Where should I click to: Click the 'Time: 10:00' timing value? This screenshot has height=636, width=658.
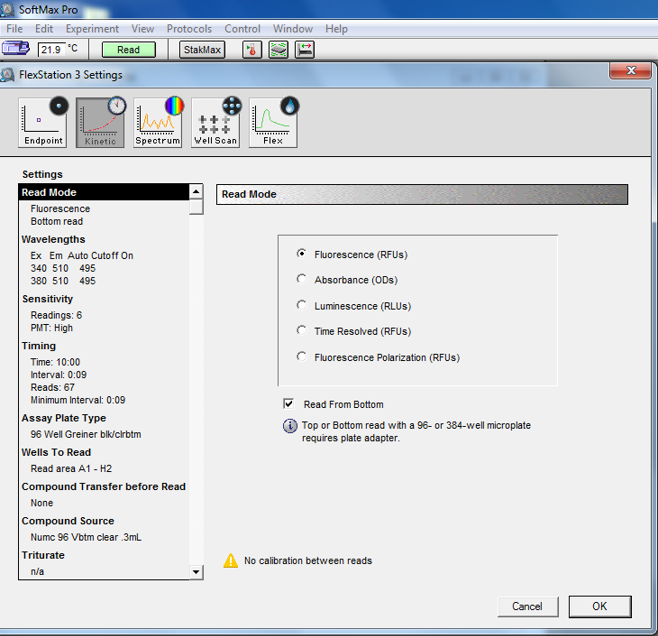pyautogui.click(x=55, y=362)
